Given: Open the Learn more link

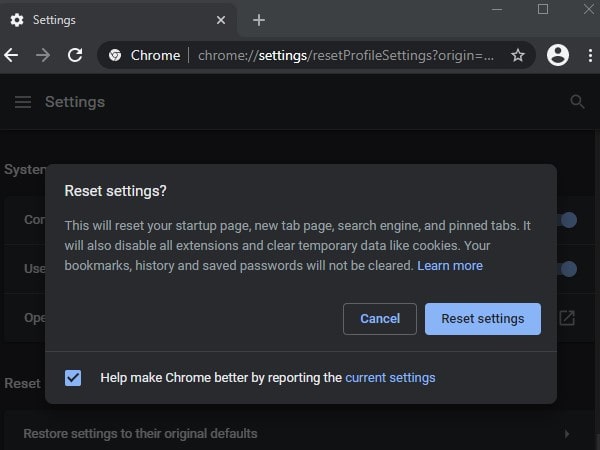Looking at the screenshot, I should tap(450, 266).
